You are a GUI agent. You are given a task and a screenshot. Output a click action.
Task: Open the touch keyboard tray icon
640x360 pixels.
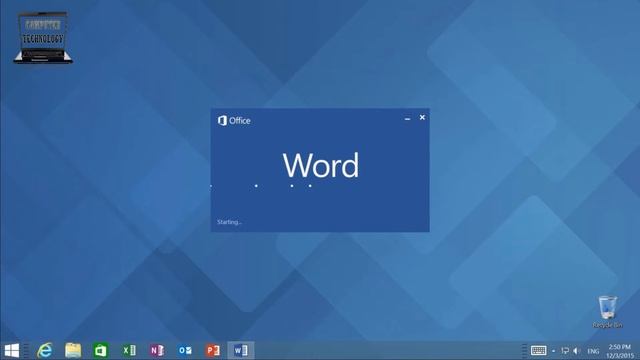coord(538,350)
